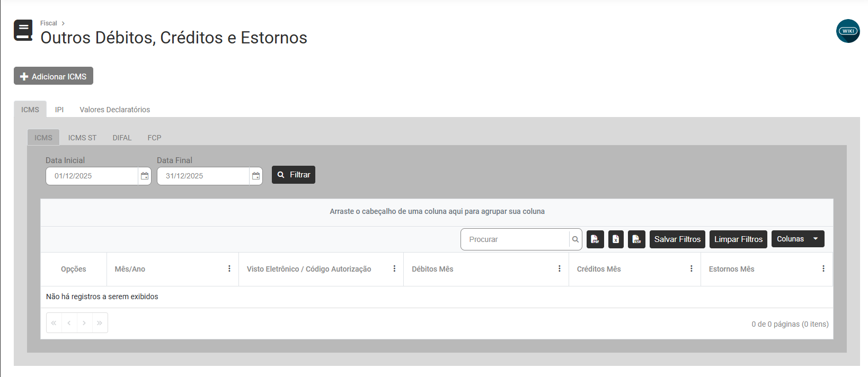This screenshot has height=377, width=868.
Task: Focus the Data Final date field
Action: point(203,176)
